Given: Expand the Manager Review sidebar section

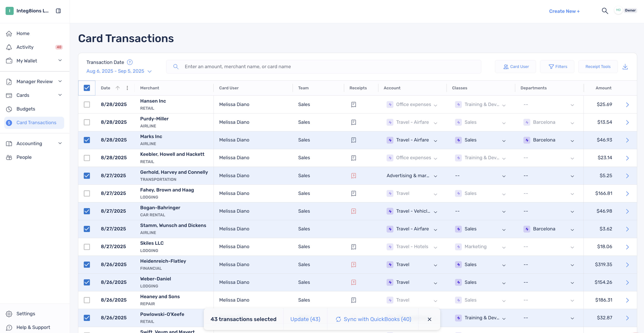Looking at the screenshot, I should pyautogui.click(x=34, y=81).
